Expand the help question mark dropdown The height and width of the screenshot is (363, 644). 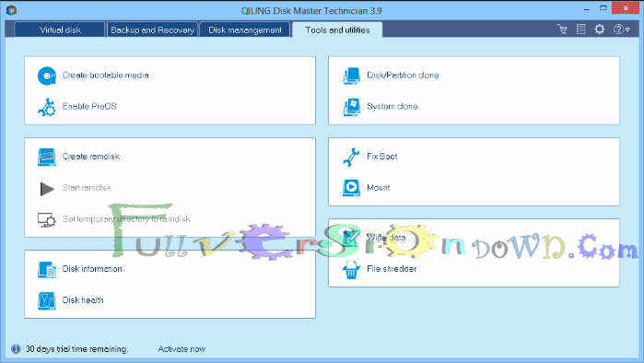[621, 29]
